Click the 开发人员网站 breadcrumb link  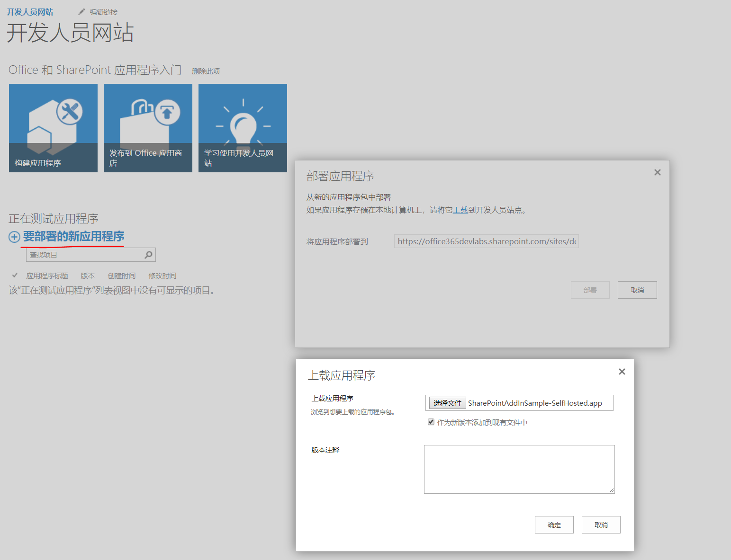[30, 11]
